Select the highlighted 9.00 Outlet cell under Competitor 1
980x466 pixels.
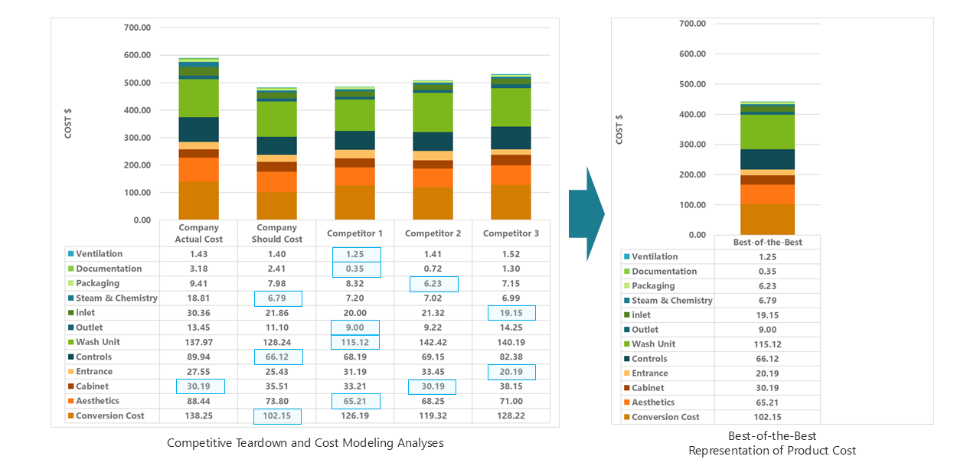click(x=355, y=328)
